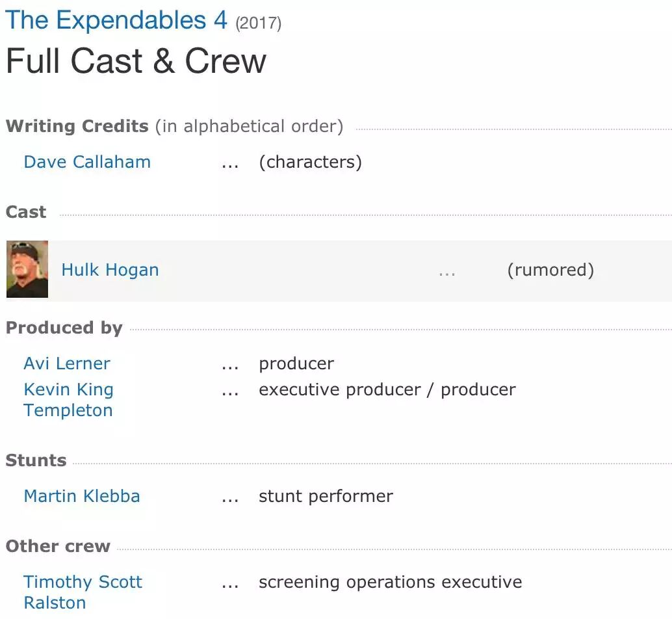Viewport: 672px width, 619px height.
Task: Open Hulk Hogan's cast page link
Action: [110, 270]
